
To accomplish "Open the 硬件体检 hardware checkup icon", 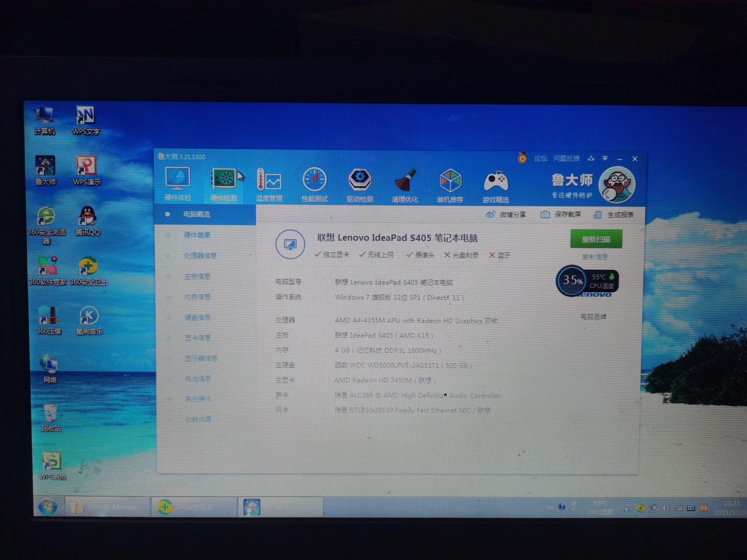I will [x=178, y=184].
